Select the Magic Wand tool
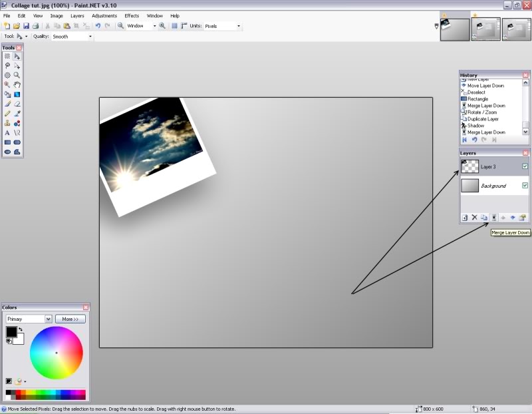Viewport: 532px width, 414px height. click(7, 85)
